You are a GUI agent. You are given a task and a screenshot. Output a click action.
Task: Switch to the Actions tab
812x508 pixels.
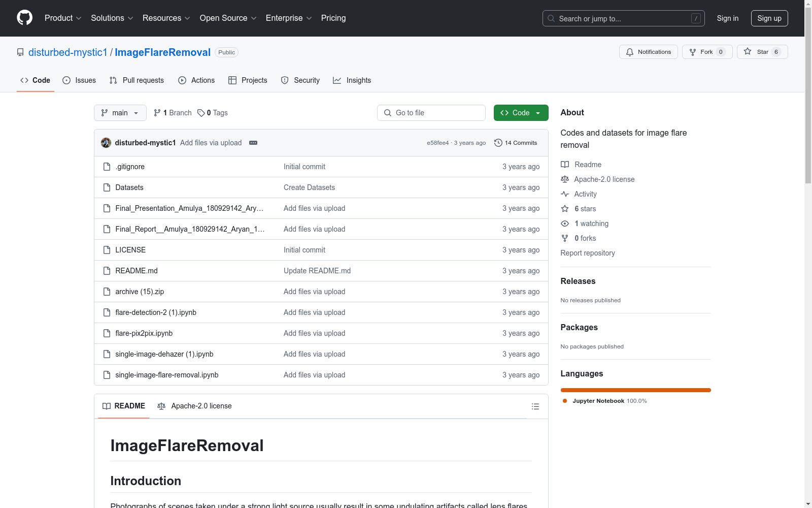pyautogui.click(x=196, y=80)
